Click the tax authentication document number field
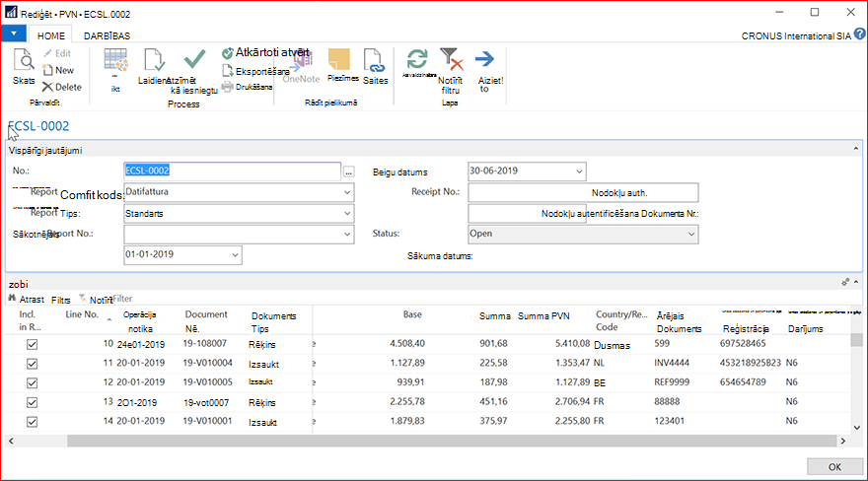Image resolution: width=868 pixels, height=481 pixels. 527,214
